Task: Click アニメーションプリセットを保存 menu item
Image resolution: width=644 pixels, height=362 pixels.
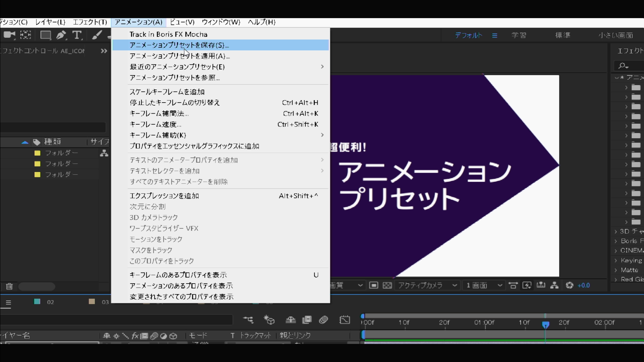Action: [179, 45]
